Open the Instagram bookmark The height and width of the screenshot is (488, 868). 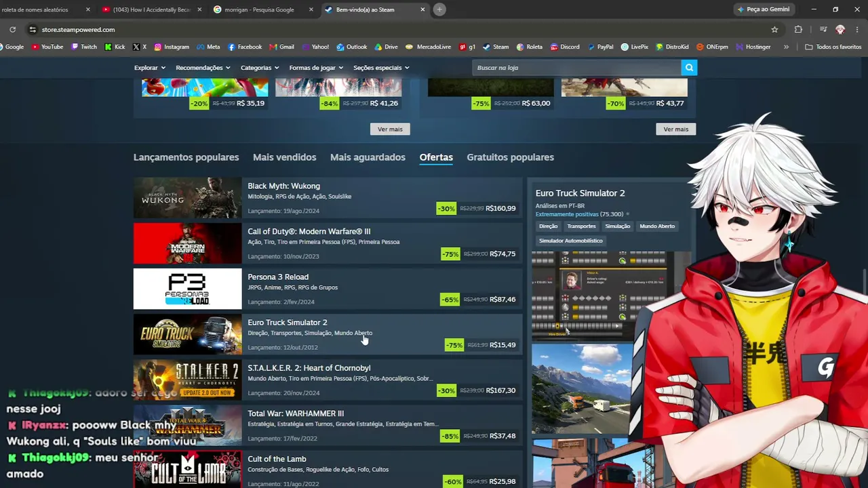[172, 47]
